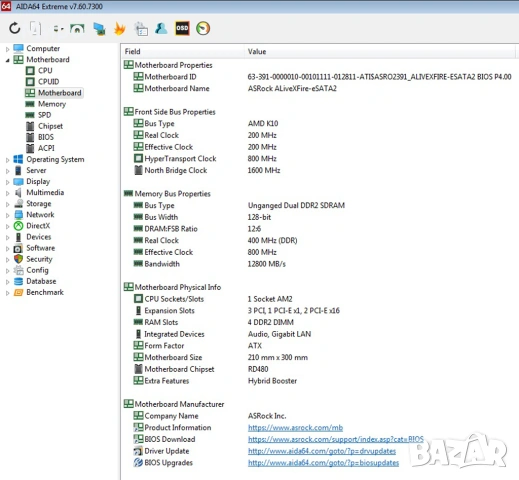Click the Benchmark folder icon
The image size is (519, 480).
click(18, 292)
